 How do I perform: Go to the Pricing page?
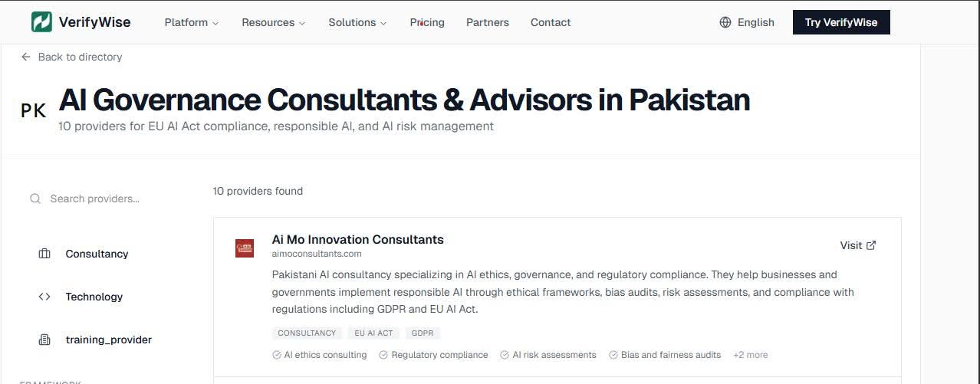(427, 22)
